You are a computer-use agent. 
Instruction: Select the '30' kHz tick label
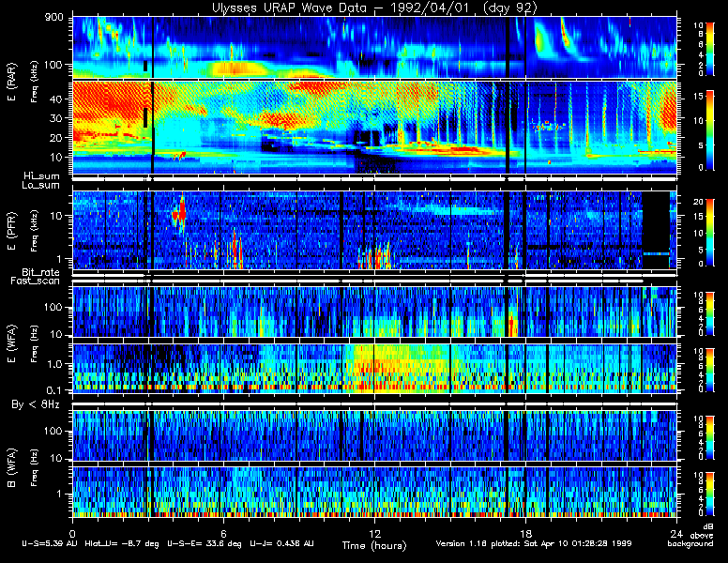55,118
